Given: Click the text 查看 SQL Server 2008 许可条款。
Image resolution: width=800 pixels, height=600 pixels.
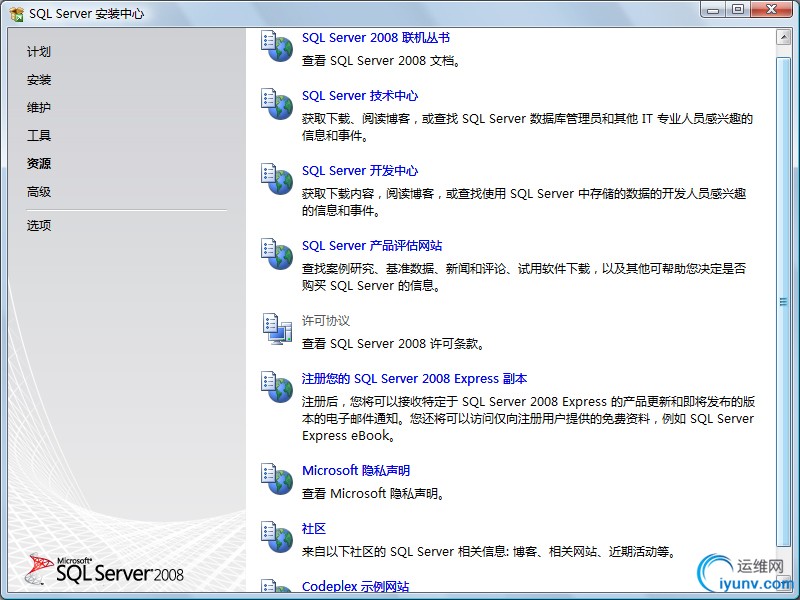Looking at the screenshot, I should click(393, 344).
